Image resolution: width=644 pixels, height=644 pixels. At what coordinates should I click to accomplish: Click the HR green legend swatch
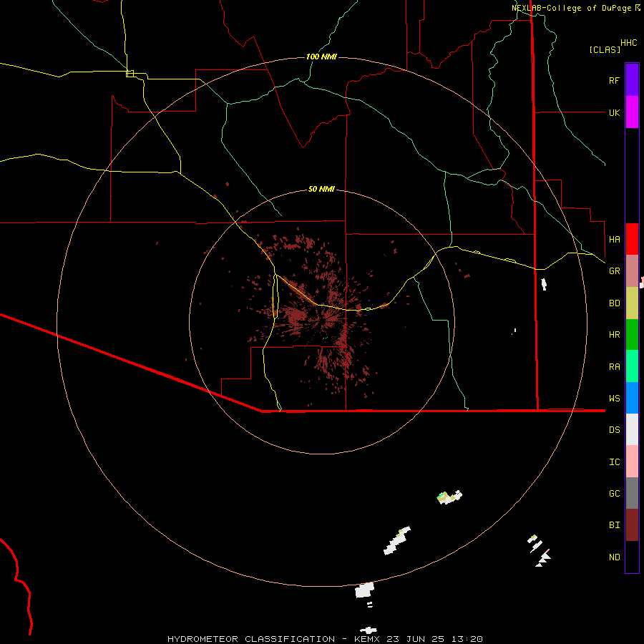[632, 334]
